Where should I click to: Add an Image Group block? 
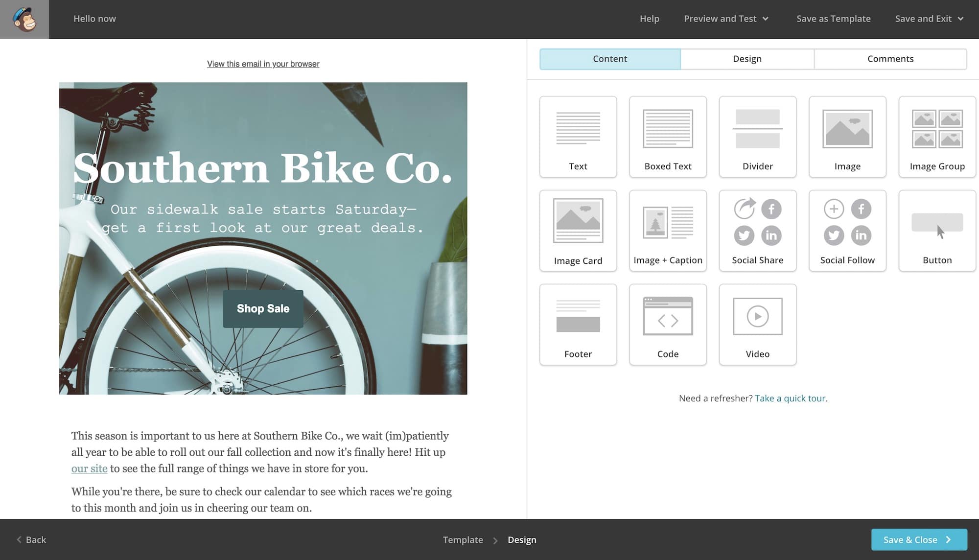936,136
